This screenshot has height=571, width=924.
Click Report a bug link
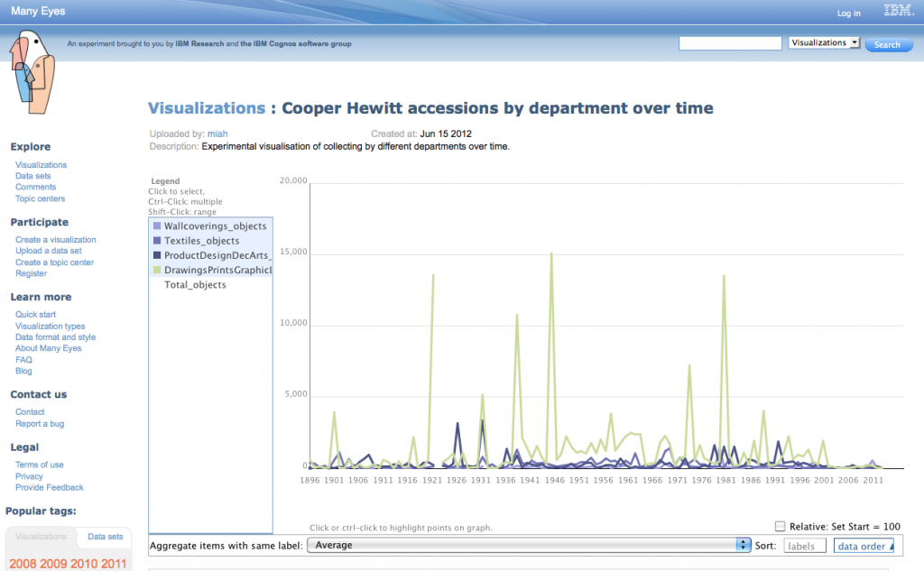click(x=40, y=424)
